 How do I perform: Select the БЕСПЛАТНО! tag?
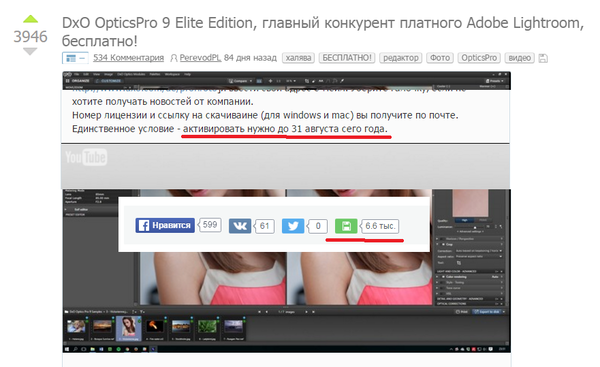point(347,58)
